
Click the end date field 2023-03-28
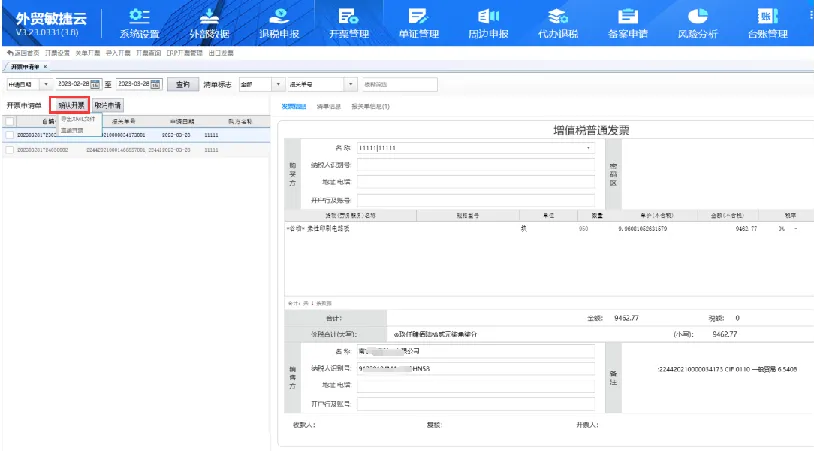click(133, 84)
